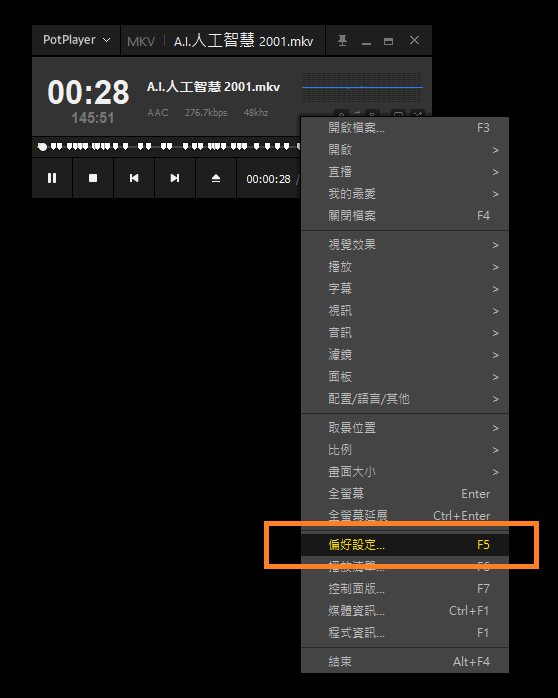
Task: Expand the 視訊 submenu
Action: [x=405, y=311]
